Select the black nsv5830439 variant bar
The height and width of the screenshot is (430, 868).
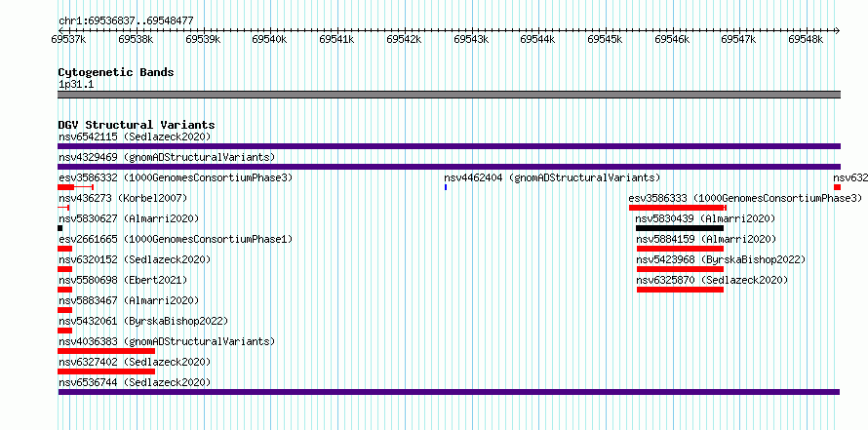(680, 228)
